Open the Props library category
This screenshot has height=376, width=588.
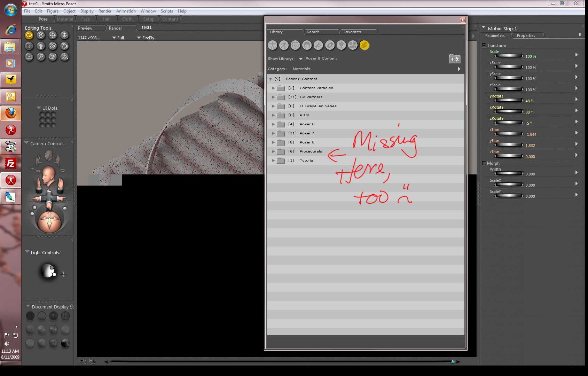[330, 45]
